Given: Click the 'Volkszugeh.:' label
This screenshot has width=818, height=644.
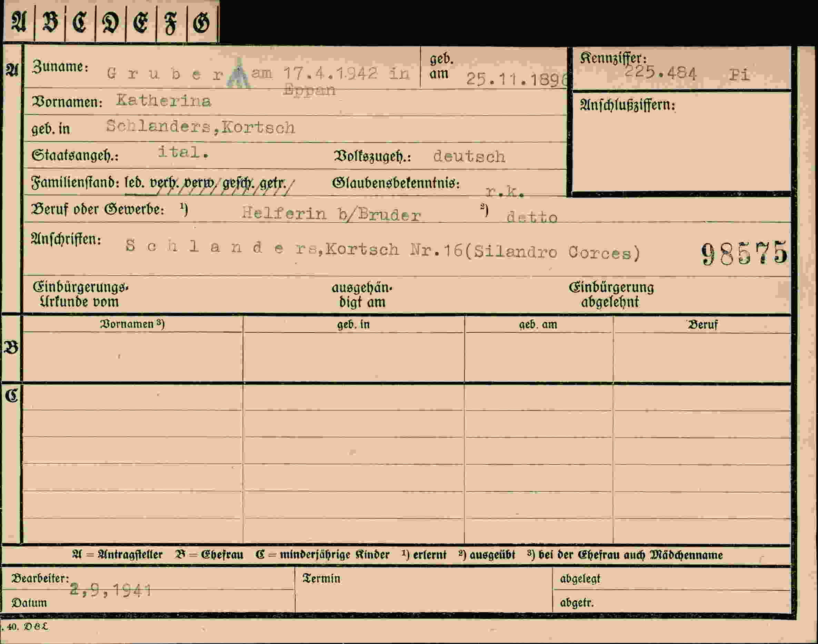Looking at the screenshot, I should [372, 157].
